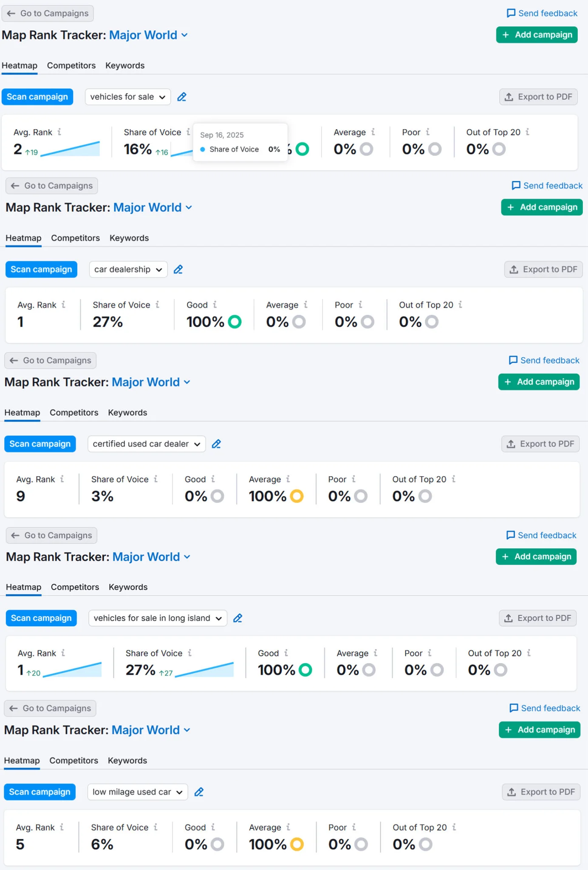Click pencil icon beside vehicles for sale in long island
The image size is (588, 870).
pyautogui.click(x=238, y=618)
